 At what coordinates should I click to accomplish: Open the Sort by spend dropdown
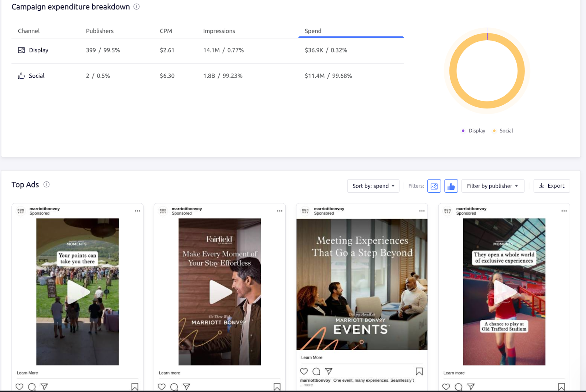(x=373, y=186)
